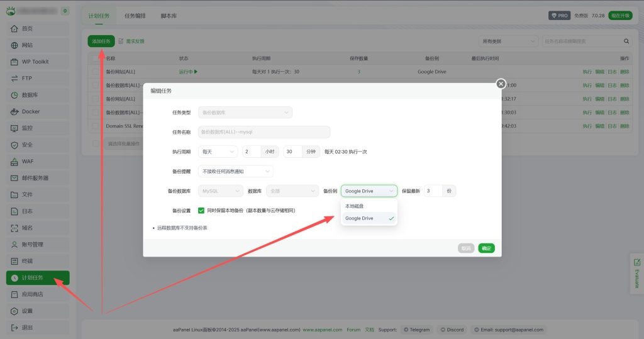Open the 终端 terminal icon
This screenshot has height=339, width=644.
14,260
